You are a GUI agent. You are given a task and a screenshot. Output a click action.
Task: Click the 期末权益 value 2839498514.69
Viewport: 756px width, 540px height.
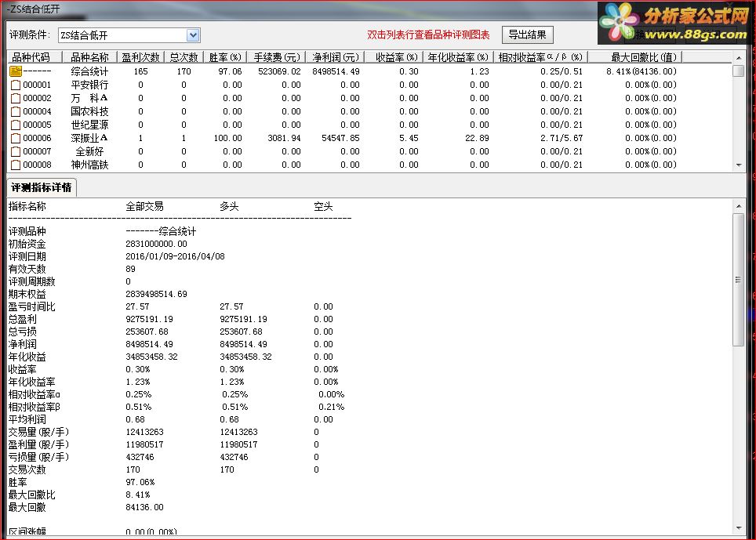[156, 295]
